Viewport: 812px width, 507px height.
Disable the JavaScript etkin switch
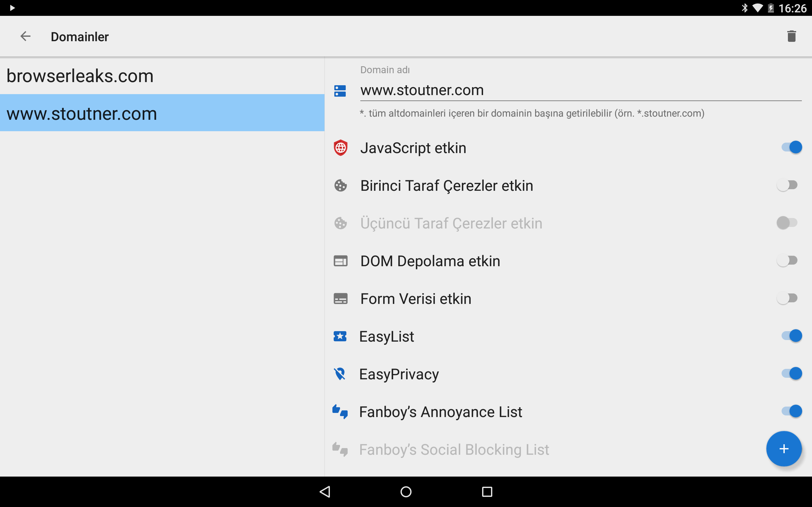click(791, 147)
